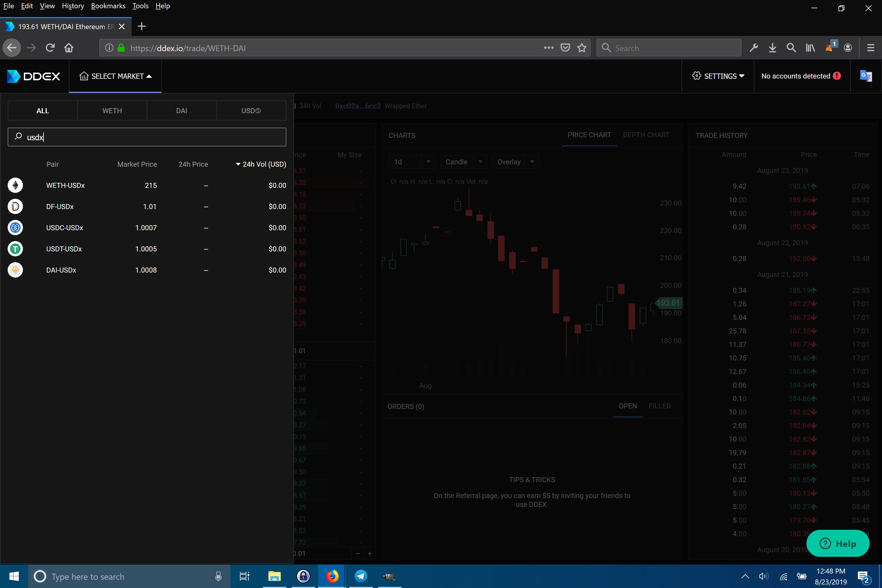The height and width of the screenshot is (588, 882).
Task: Collapse the SELECT MARKET dropdown
Action: pyautogui.click(x=116, y=76)
